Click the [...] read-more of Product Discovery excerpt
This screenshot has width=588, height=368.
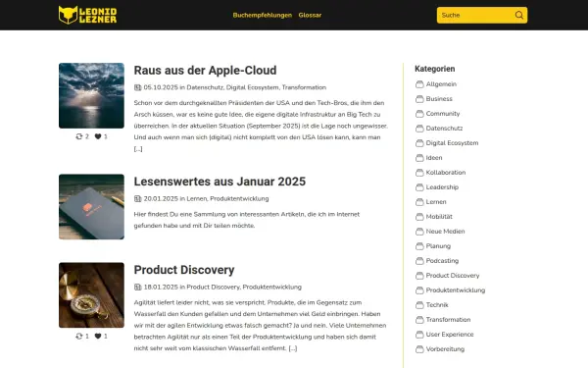(x=293, y=348)
